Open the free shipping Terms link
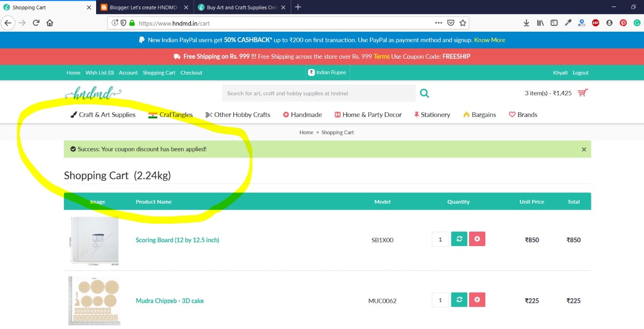The width and height of the screenshot is (644, 329). click(382, 56)
